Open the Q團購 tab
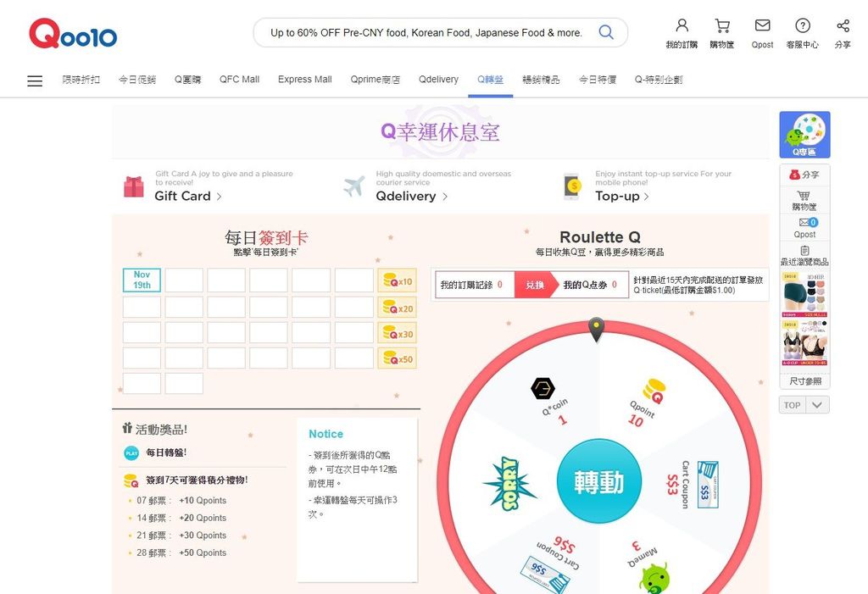 187,80
